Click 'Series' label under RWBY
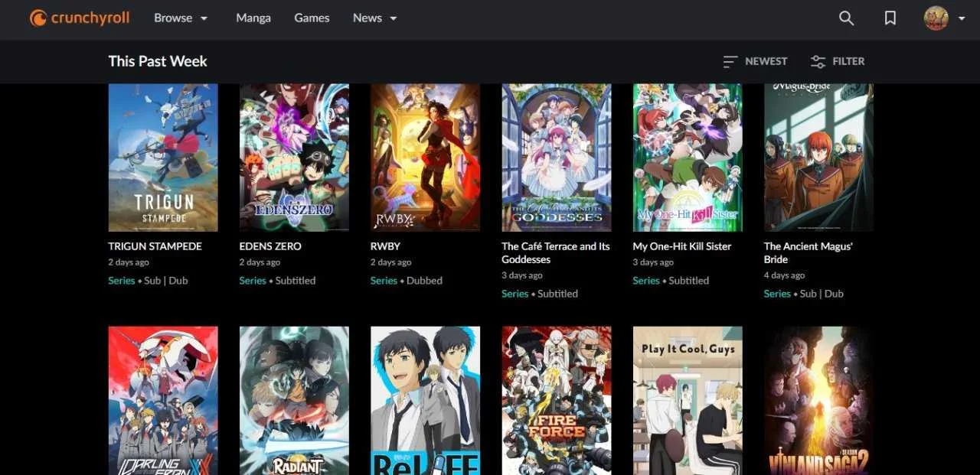The image size is (980, 475). coord(384,281)
